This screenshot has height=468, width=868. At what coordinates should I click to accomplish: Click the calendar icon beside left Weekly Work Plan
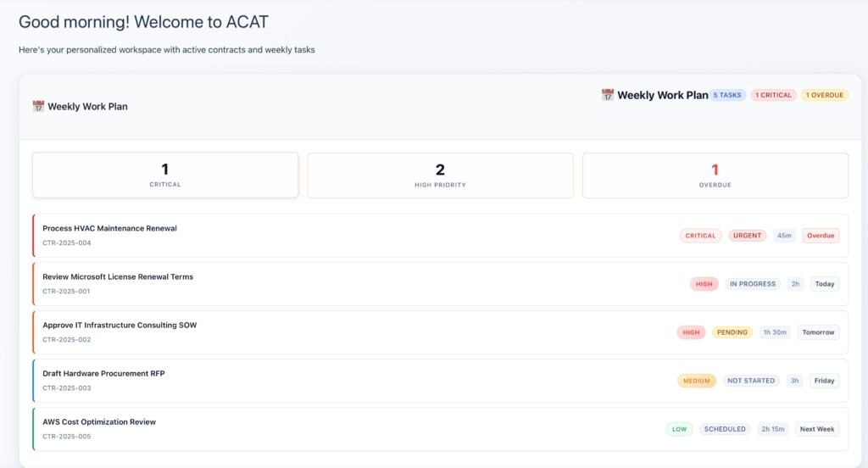[x=38, y=107]
